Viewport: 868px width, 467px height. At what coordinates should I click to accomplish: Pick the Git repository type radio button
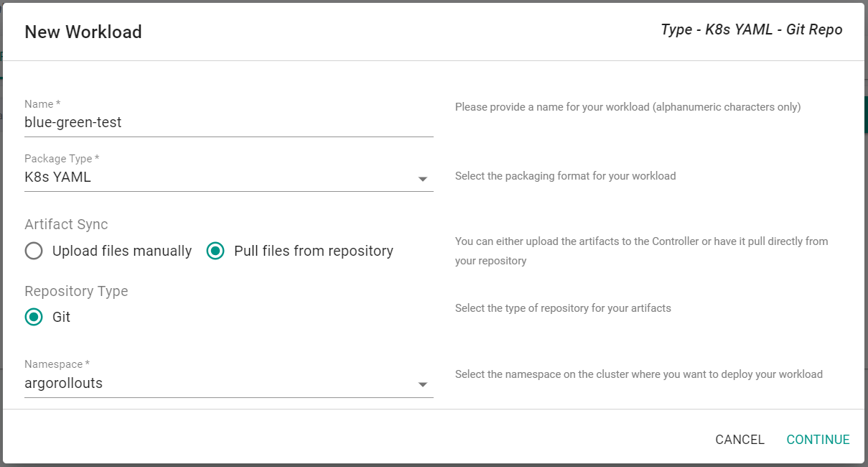tap(34, 317)
